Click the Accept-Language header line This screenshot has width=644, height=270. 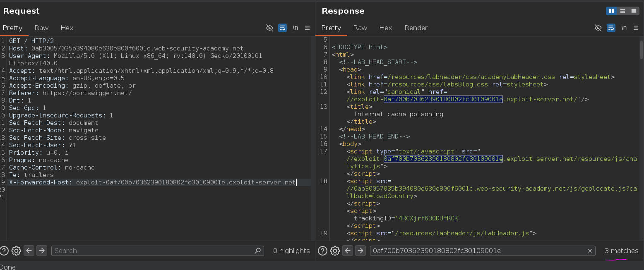67,78
